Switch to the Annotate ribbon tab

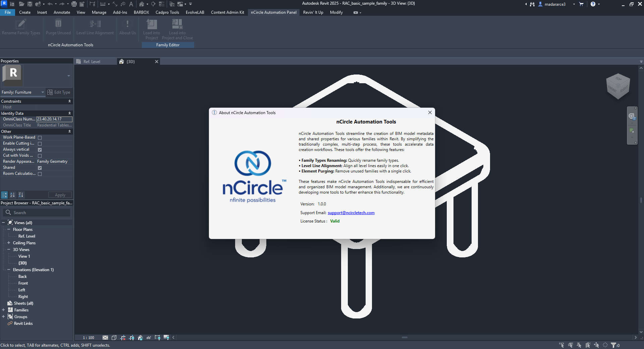coord(62,12)
